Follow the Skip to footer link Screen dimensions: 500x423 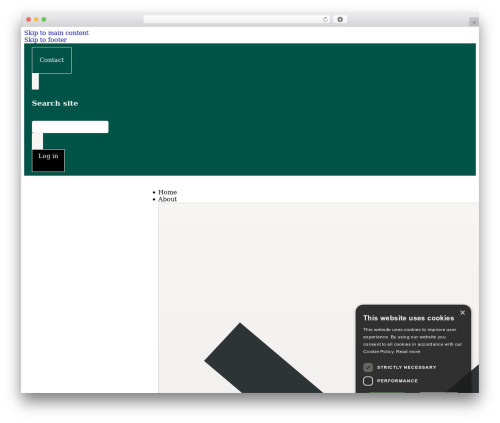45,40
